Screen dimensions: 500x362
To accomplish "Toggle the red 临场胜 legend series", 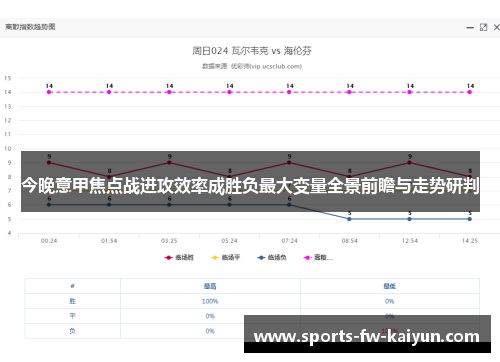I will 179,257.
